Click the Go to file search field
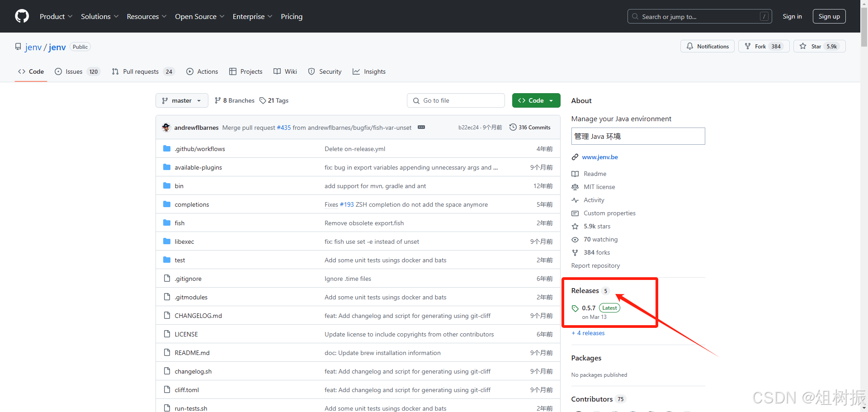The height and width of the screenshot is (412, 868). tap(456, 100)
